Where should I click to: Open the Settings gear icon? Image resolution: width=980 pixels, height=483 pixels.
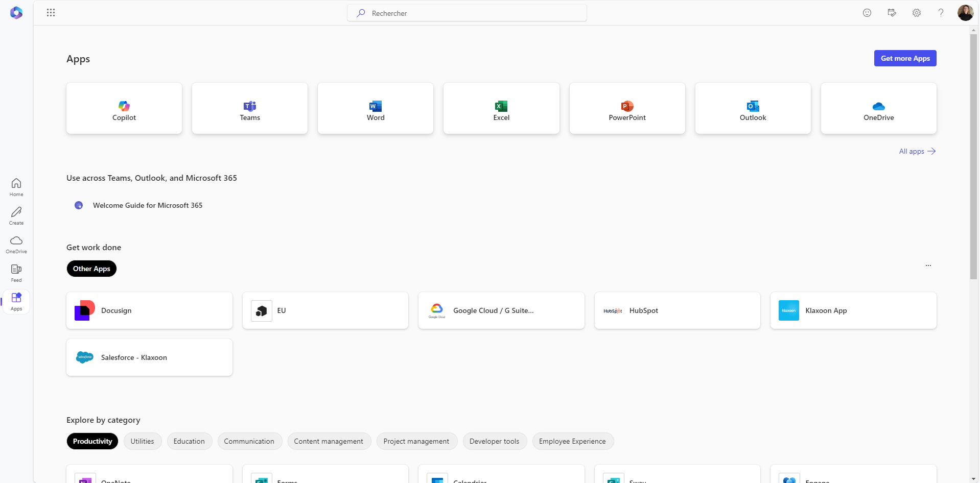(917, 13)
